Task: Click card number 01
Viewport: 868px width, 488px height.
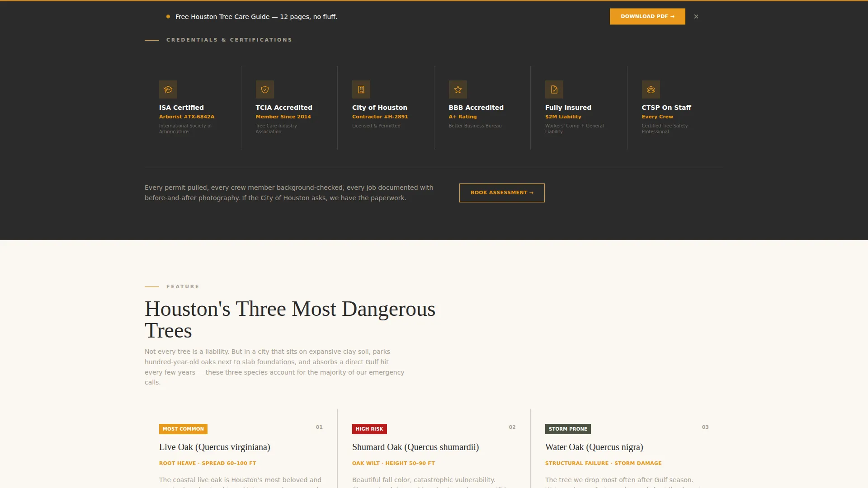Action: [319, 427]
